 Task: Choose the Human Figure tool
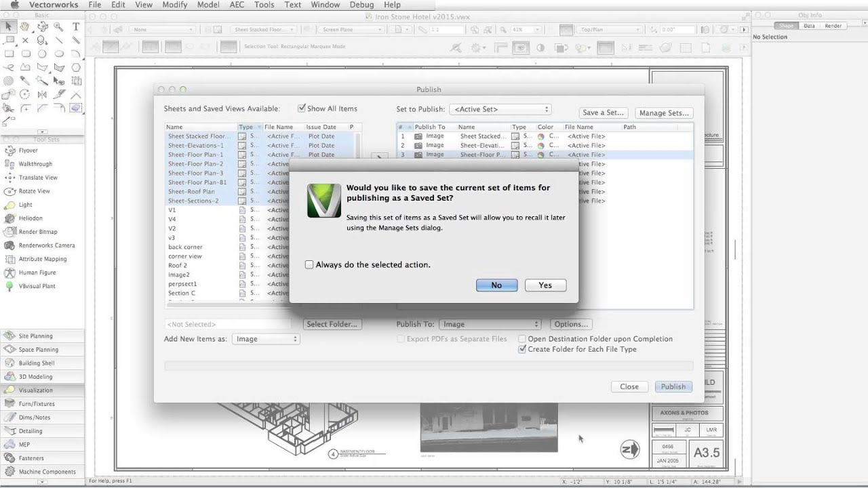tap(37, 272)
